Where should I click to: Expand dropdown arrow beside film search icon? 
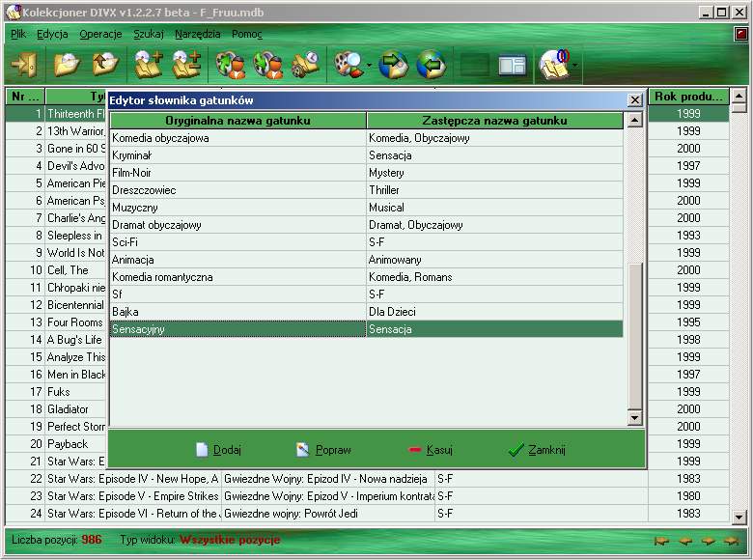coord(369,67)
